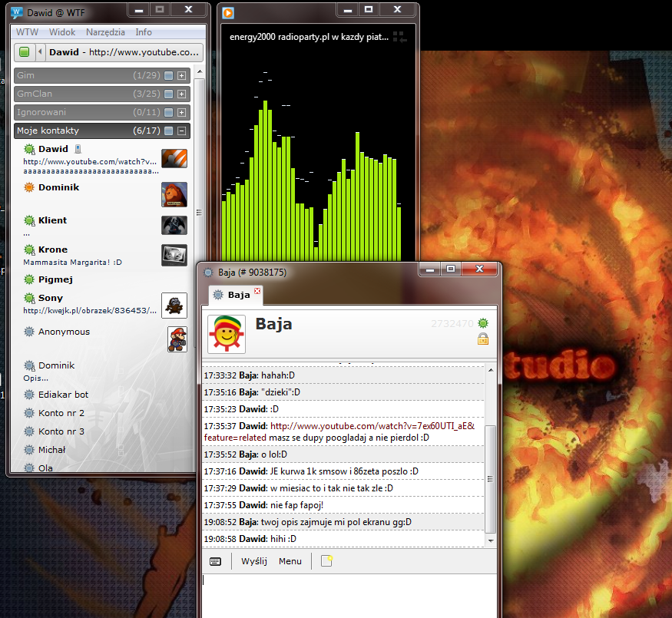This screenshot has height=618, width=672.
Task: Click the media player orange play icon
Action: click(x=228, y=13)
